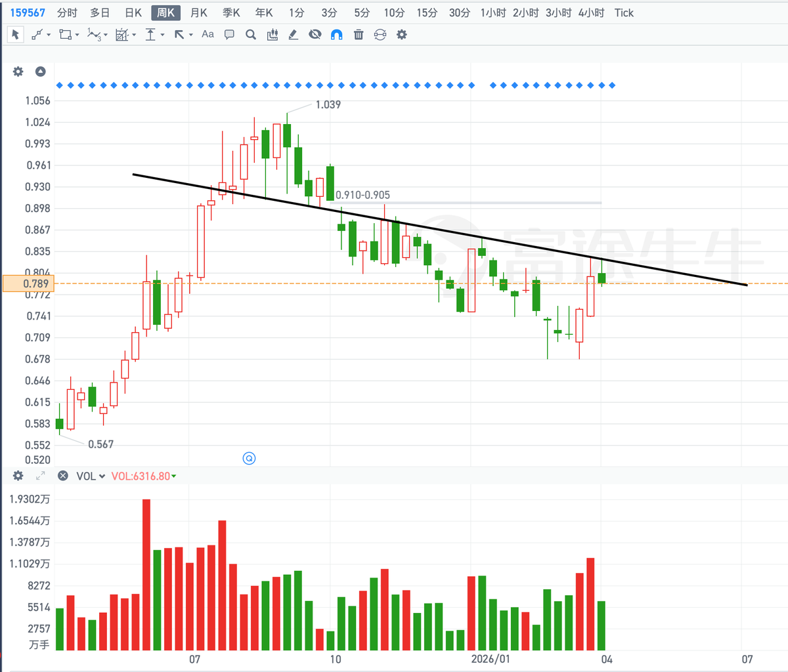The height and width of the screenshot is (672, 788).
Task: Switch to 月K monthly chart
Action: pyautogui.click(x=198, y=12)
